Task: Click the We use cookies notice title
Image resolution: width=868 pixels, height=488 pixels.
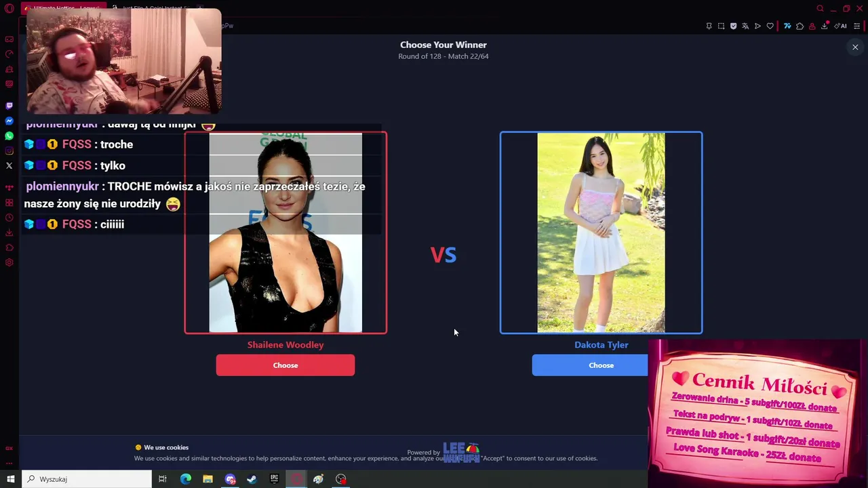Action: (166, 447)
